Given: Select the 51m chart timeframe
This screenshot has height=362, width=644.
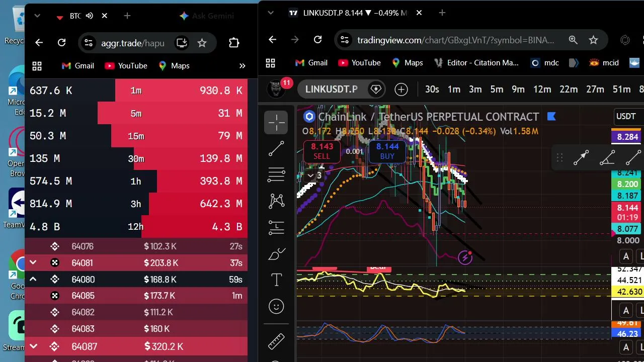Looking at the screenshot, I should [621, 89].
